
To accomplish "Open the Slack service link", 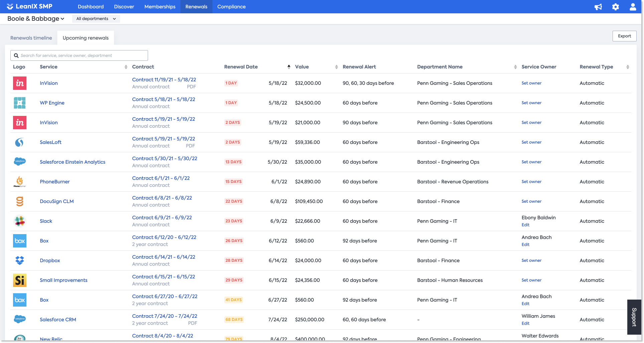I will tap(46, 221).
